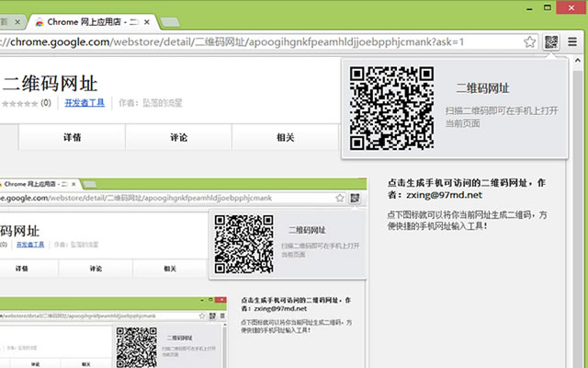Bookmark this page with the star icon
This screenshot has width=588, height=368.
click(x=529, y=41)
